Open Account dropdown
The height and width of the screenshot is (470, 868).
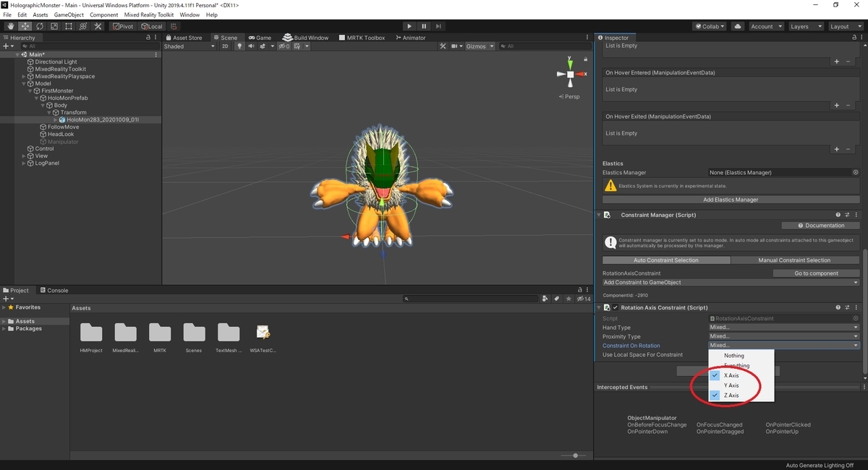[x=765, y=26]
